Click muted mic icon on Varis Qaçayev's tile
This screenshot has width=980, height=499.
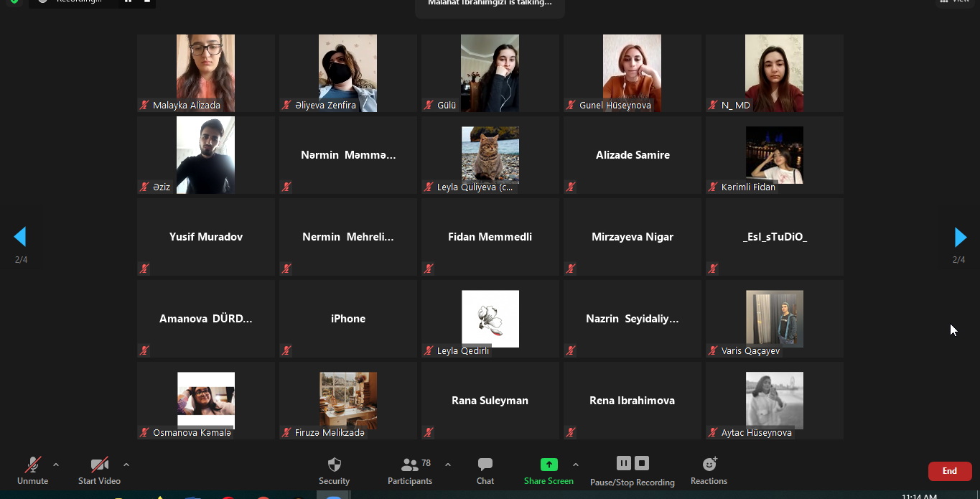pyautogui.click(x=713, y=350)
